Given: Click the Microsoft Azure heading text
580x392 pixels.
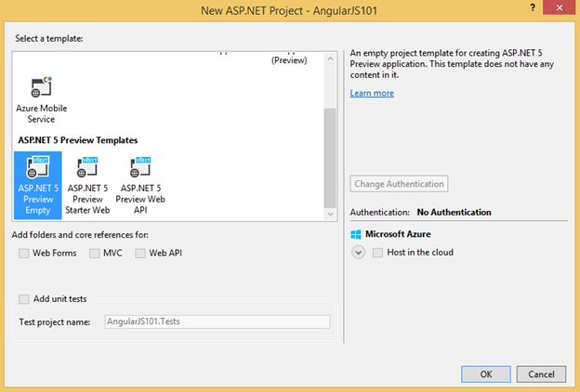Looking at the screenshot, I should (398, 234).
